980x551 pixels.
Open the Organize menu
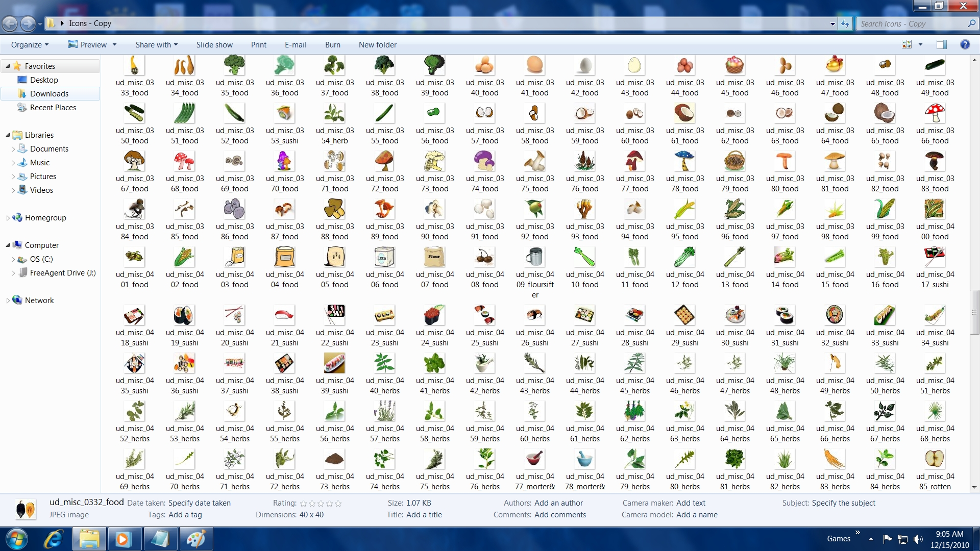[30, 45]
